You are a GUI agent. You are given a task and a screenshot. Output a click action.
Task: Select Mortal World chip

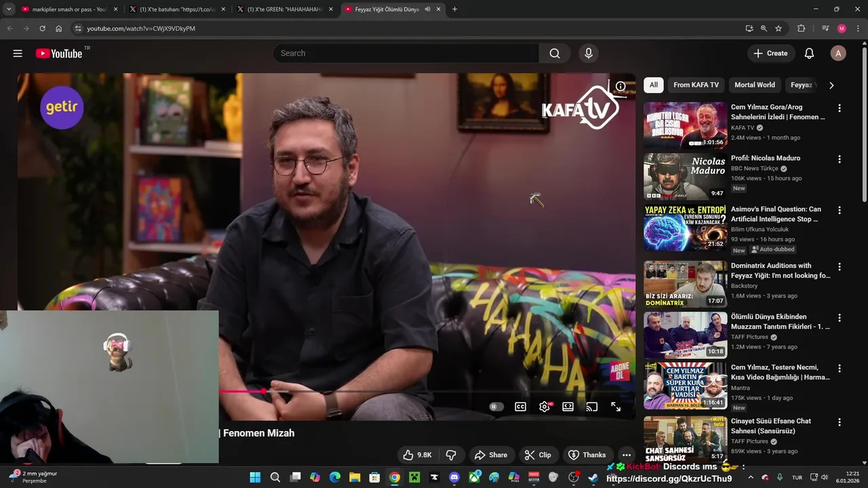[755, 85]
